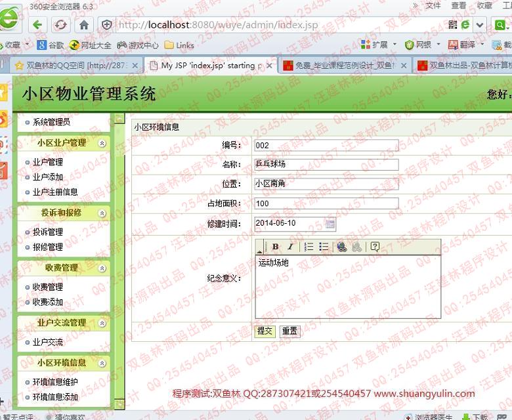Open the 谷歌 bookmark

tap(50, 45)
